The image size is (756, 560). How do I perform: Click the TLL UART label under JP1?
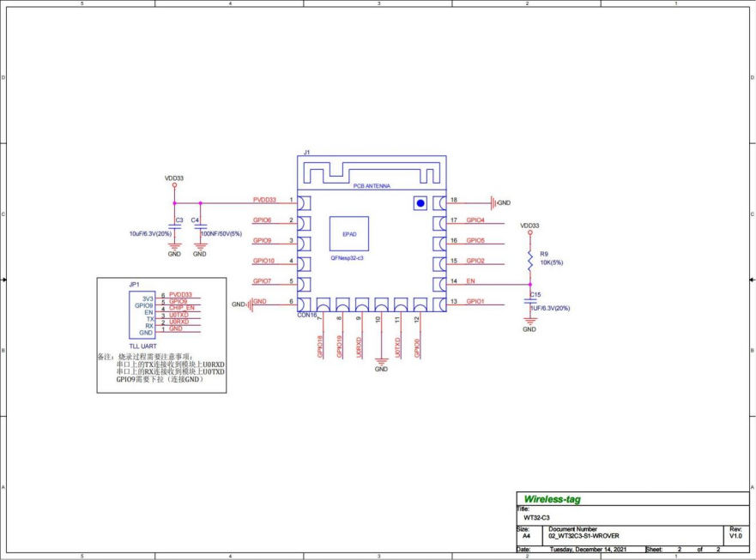coord(143,346)
